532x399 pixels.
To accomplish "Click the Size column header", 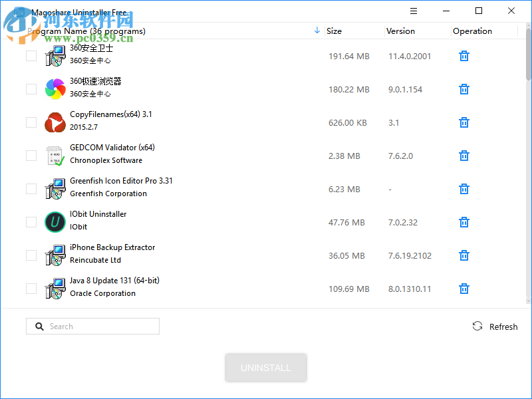I will pos(333,31).
